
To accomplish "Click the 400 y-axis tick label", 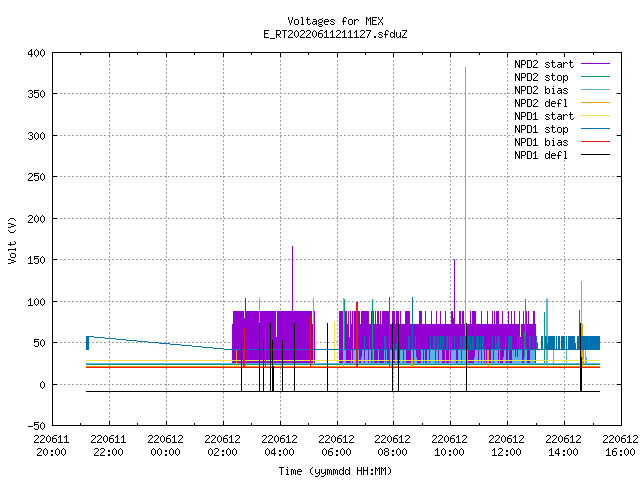I will (x=36, y=53).
